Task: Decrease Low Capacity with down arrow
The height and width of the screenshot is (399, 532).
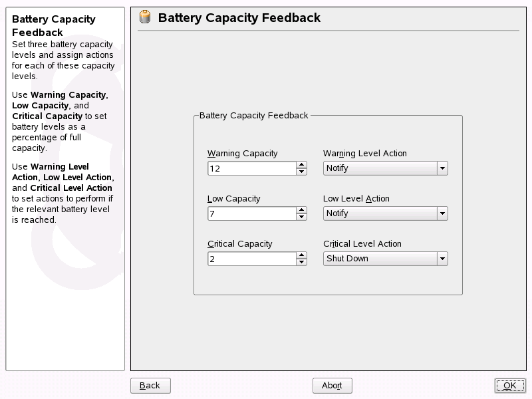Action: click(301, 217)
